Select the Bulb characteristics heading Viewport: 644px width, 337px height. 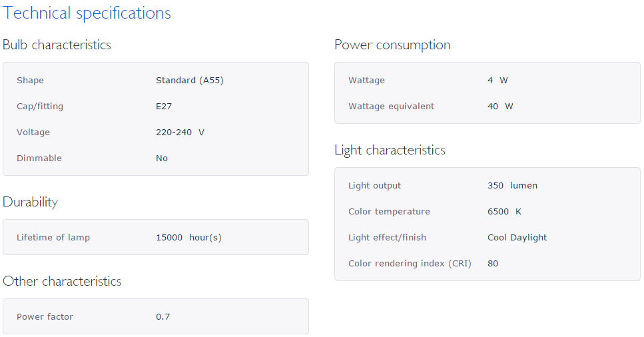tap(57, 45)
